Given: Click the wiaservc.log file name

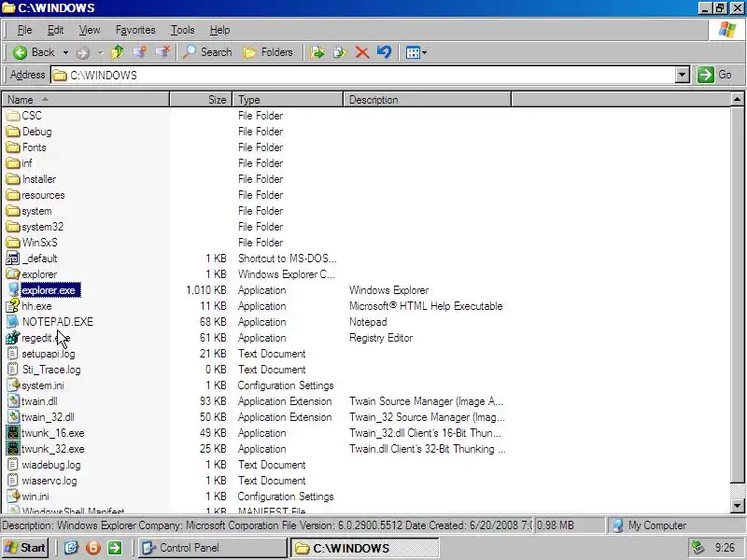Looking at the screenshot, I should pyautogui.click(x=49, y=481).
